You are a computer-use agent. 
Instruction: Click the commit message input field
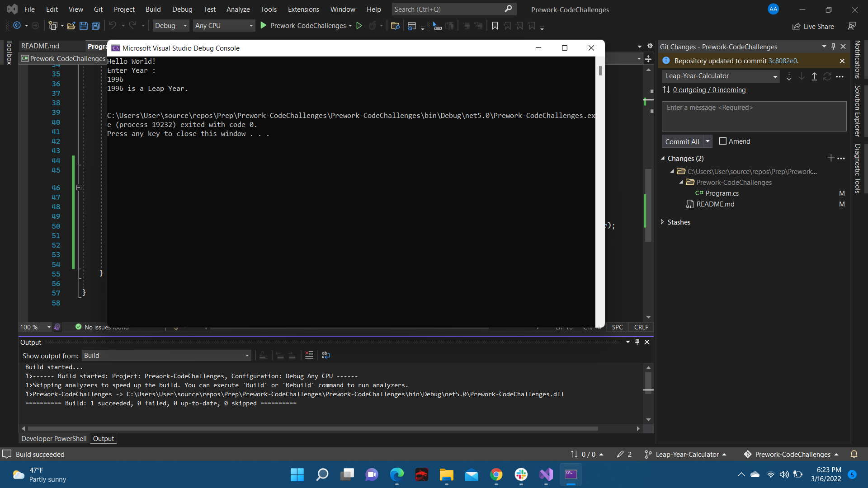[x=754, y=116]
